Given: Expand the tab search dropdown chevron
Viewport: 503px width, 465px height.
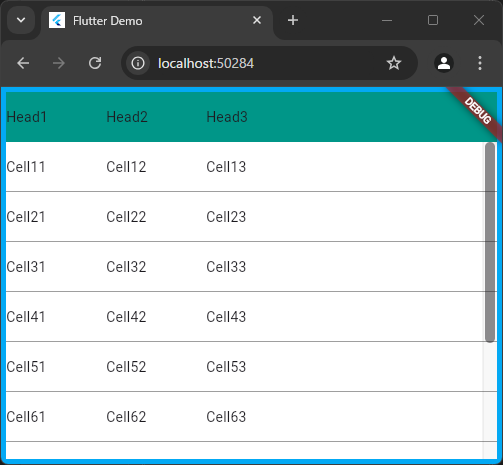Looking at the screenshot, I should point(21,20).
